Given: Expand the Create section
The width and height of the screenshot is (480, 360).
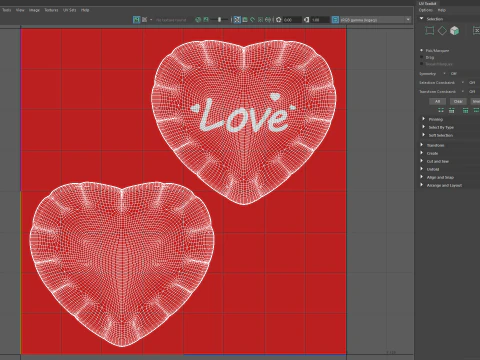Looking at the screenshot, I should tap(422, 153).
